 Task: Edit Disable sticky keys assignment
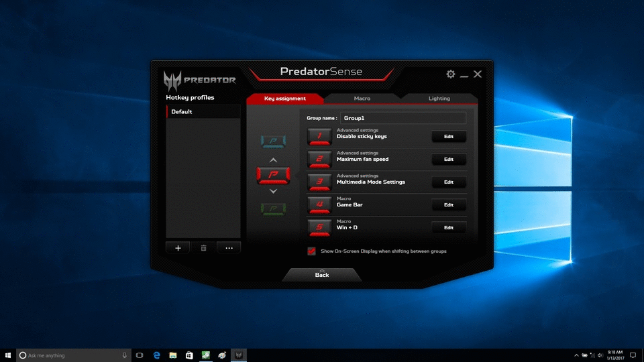[449, 137]
